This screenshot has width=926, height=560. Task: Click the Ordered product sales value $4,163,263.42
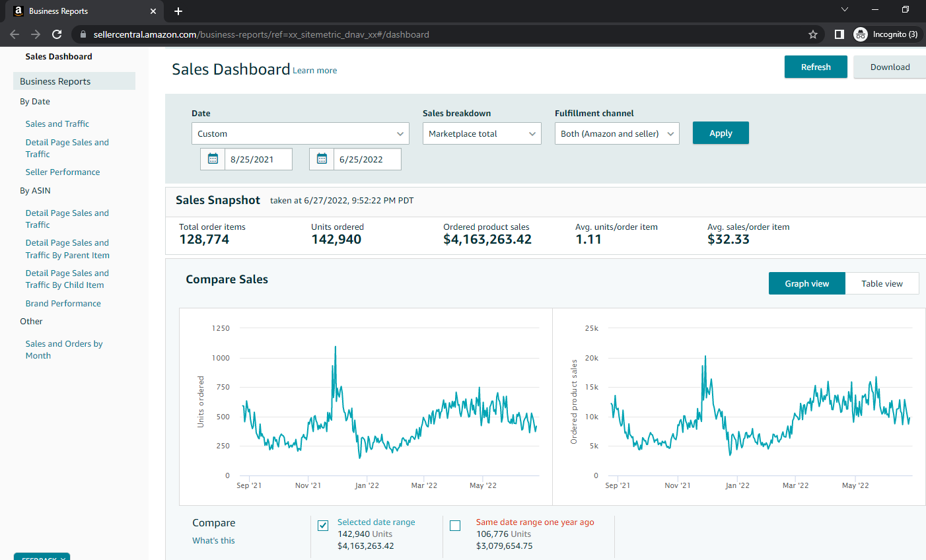(x=487, y=240)
